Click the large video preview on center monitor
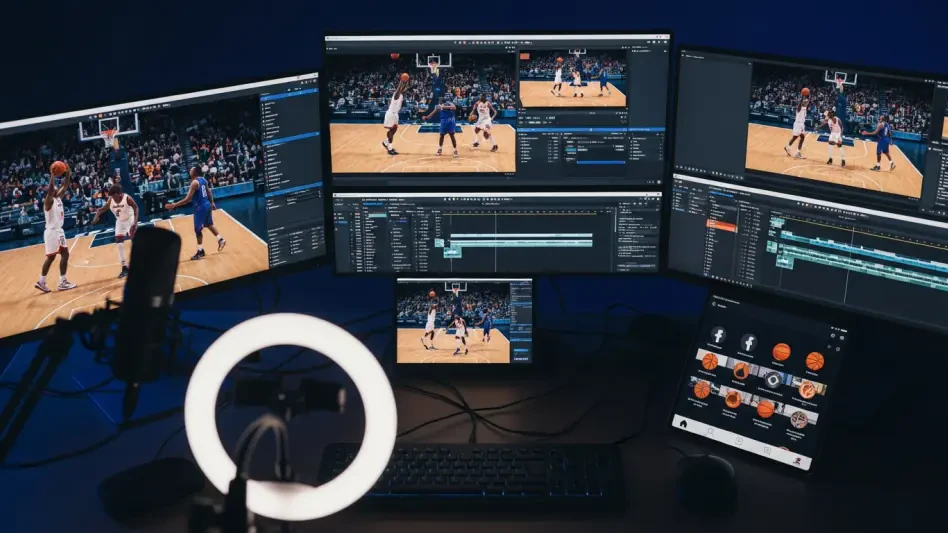The height and width of the screenshot is (533, 948). coord(422,112)
